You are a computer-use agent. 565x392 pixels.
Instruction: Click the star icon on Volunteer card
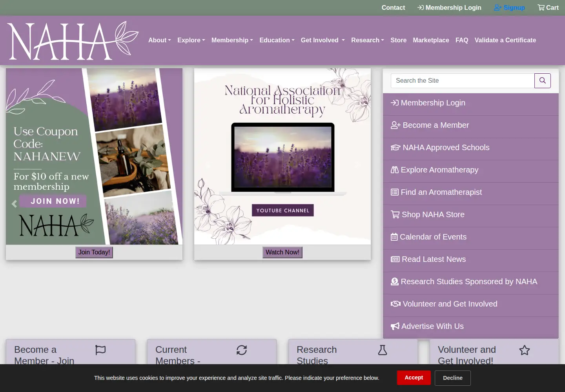click(525, 350)
